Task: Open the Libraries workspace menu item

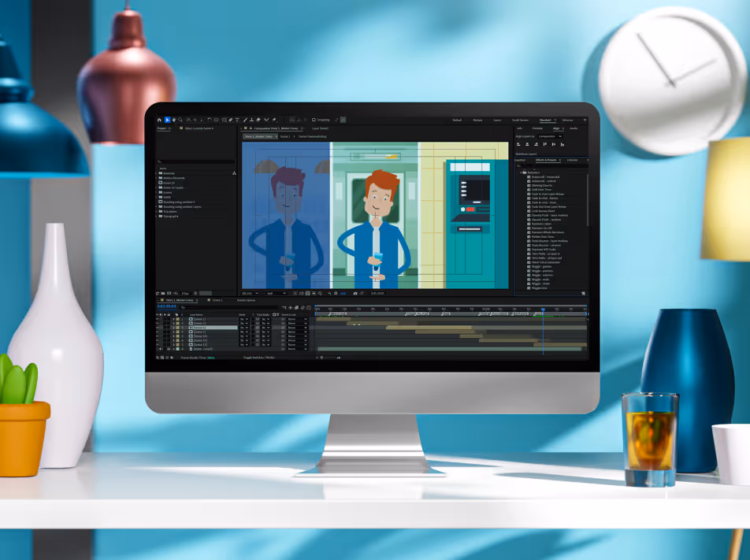Action: (568, 121)
